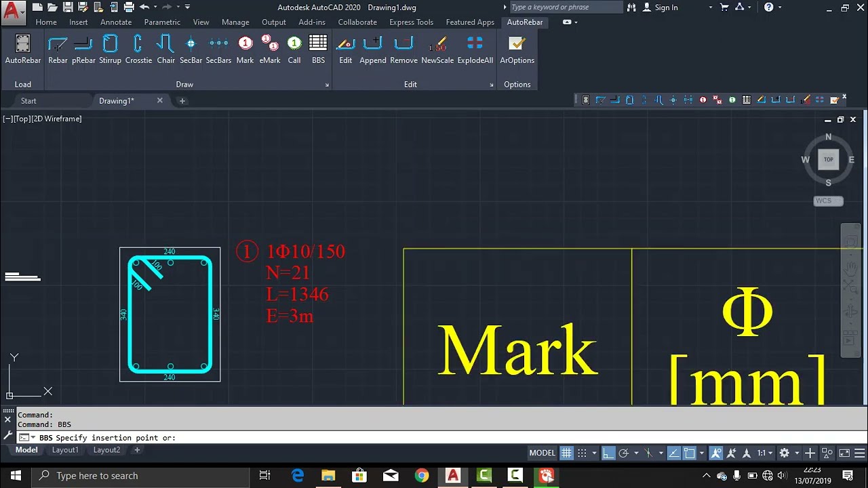Image resolution: width=868 pixels, height=488 pixels.
Task: Open snap settings dropdown arrow
Action: point(594,453)
